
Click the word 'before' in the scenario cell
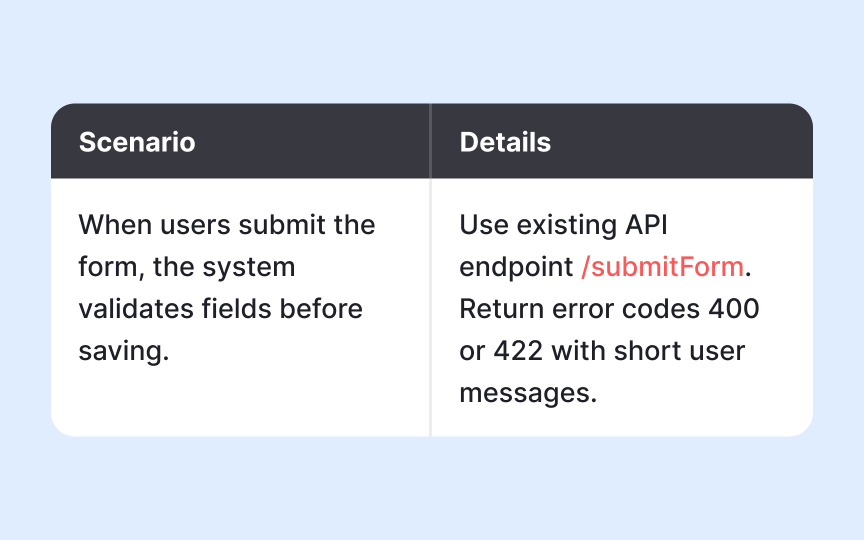click(321, 309)
